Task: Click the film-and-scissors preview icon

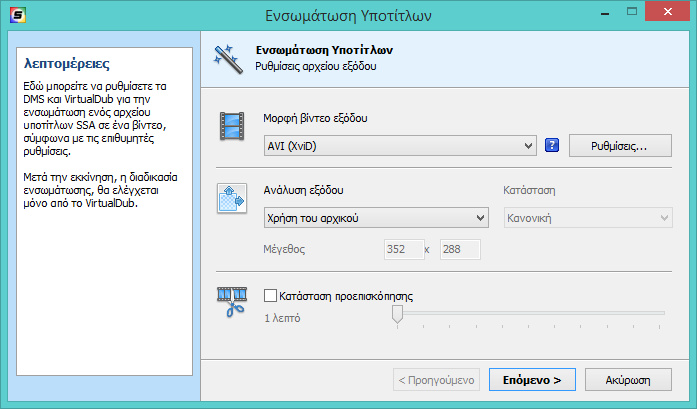Action: tap(232, 301)
